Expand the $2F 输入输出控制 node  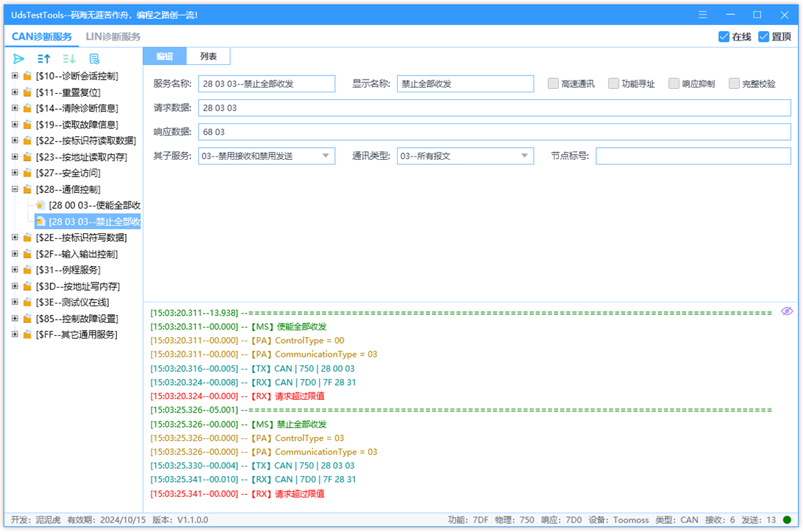coord(15,254)
